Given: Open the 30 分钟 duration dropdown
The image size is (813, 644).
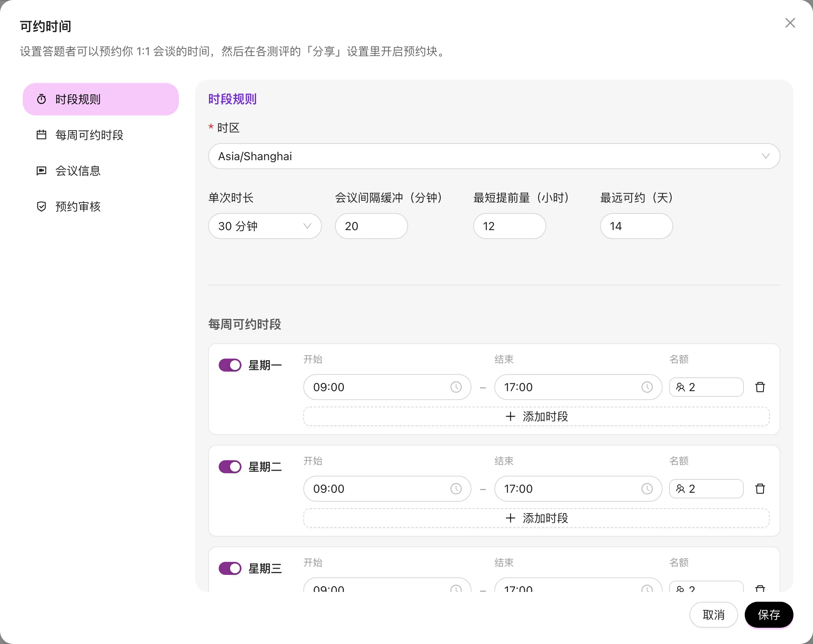Looking at the screenshot, I should [x=265, y=226].
